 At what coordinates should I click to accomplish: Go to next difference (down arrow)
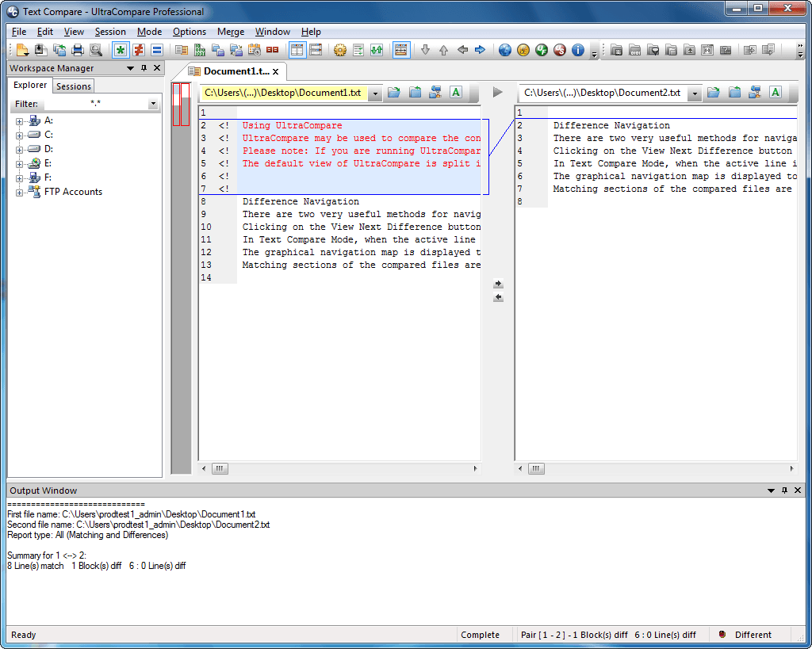(x=425, y=50)
